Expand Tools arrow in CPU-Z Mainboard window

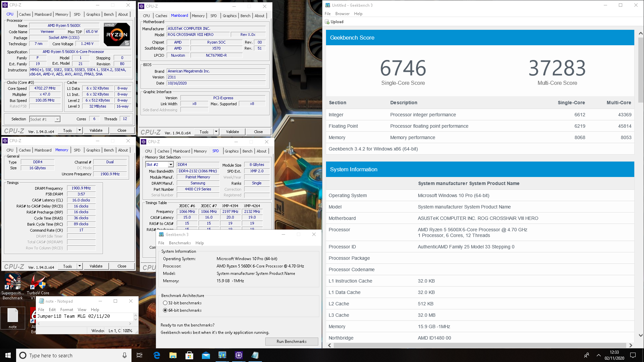216,132
